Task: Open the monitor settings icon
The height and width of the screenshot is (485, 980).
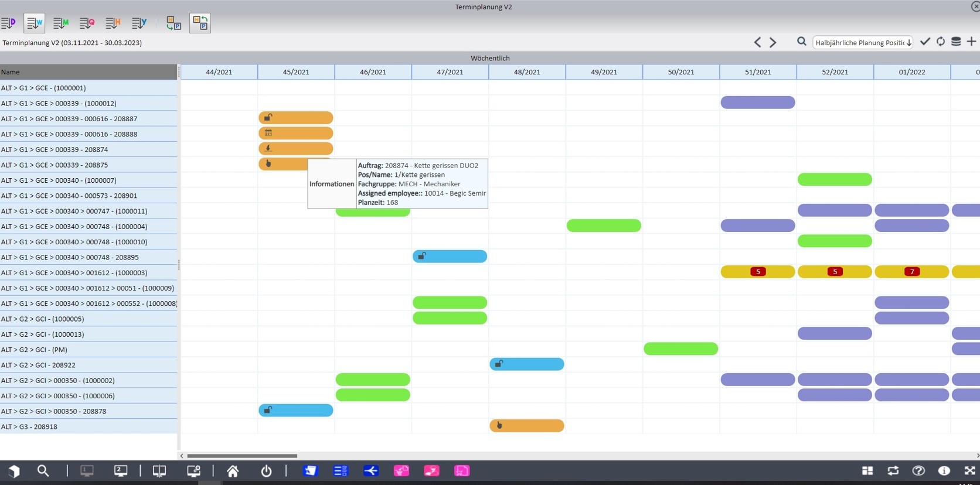Action: coord(193,471)
